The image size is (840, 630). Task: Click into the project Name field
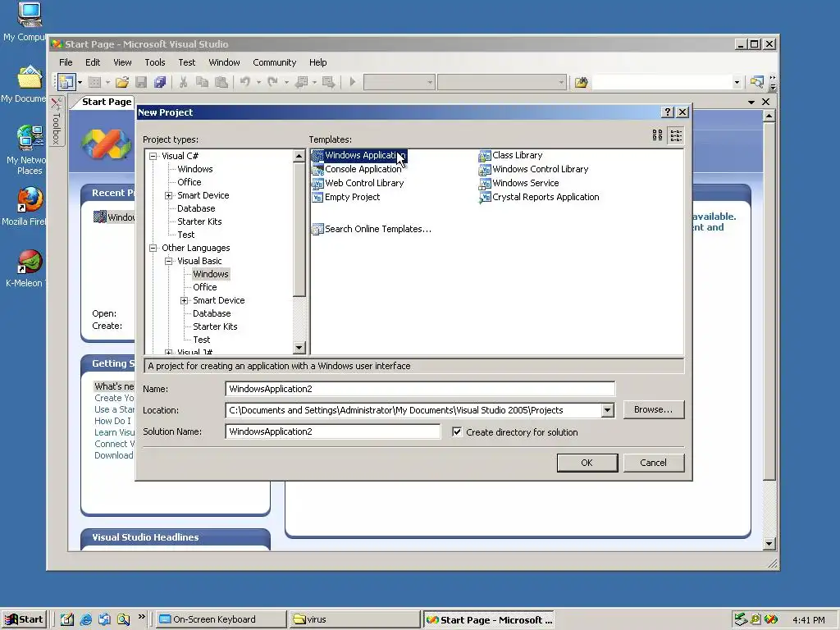click(x=420, y=389)
